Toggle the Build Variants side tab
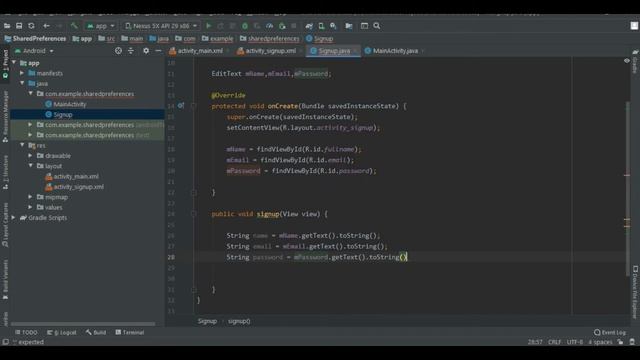Image resolution: width=640 pixels, height=360 pixels. pos(5,280)
